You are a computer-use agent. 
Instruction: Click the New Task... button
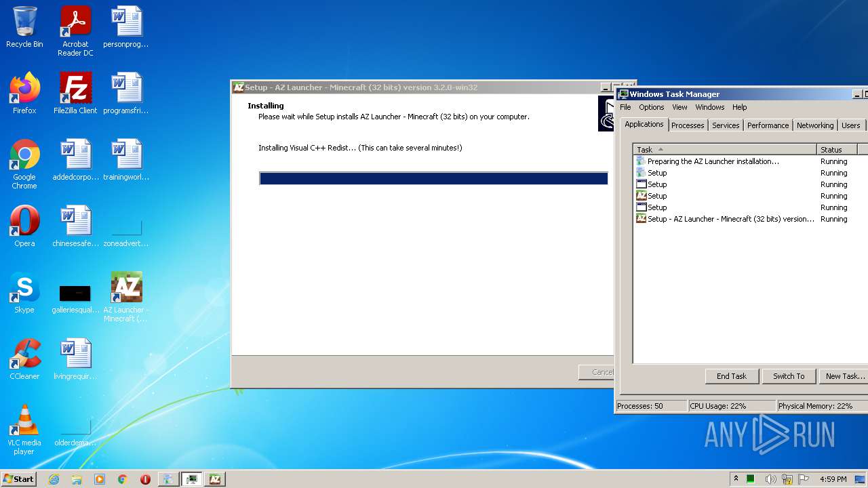coord(844,376)
